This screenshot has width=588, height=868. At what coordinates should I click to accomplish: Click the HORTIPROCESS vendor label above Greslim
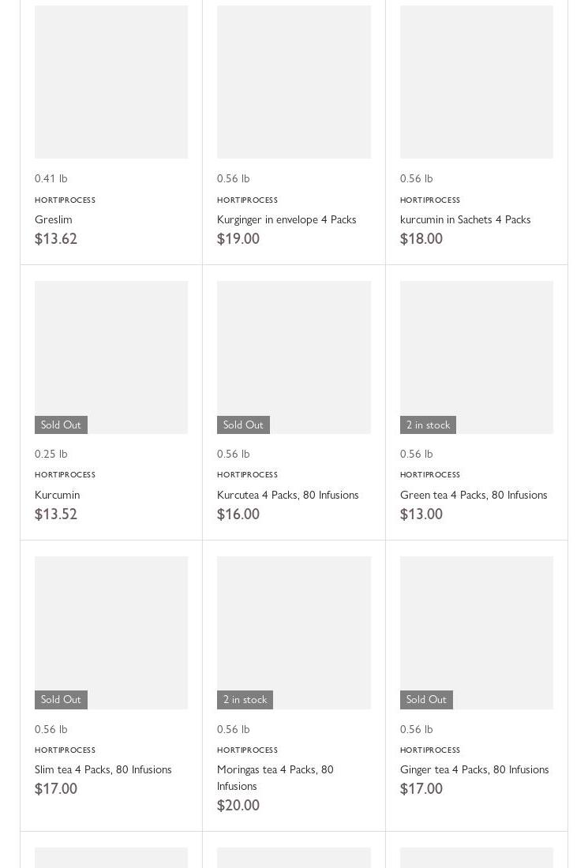(x=65, y=200)
